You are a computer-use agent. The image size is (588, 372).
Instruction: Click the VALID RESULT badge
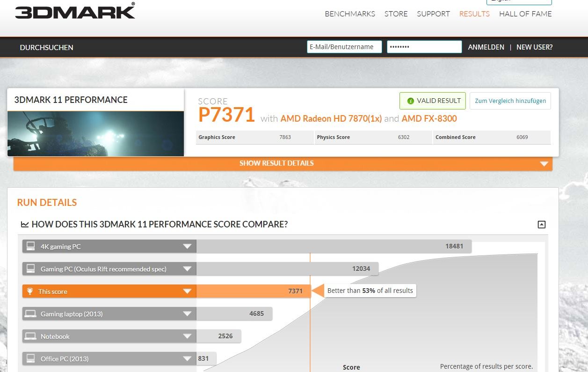(433, 101)
